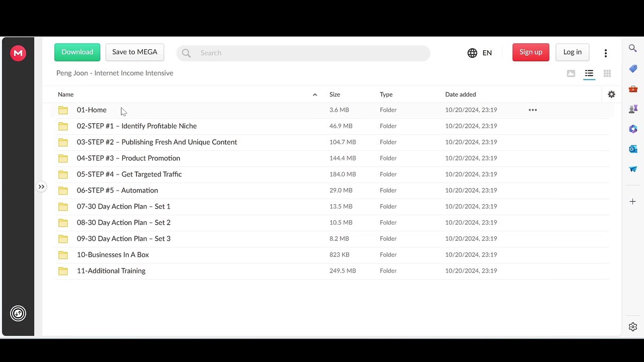Open the chess piece games sidebar icon
The width and height of the screenshot is (644, 362).
633,109
